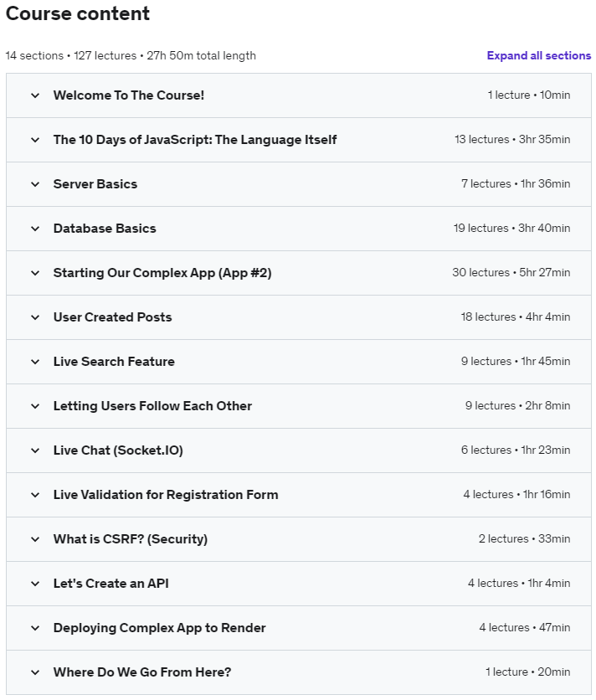Click chevron beside Deploying Complex App to Render
Screen dimensions: 596x700
pyautogui.click(x=35, y=628)
